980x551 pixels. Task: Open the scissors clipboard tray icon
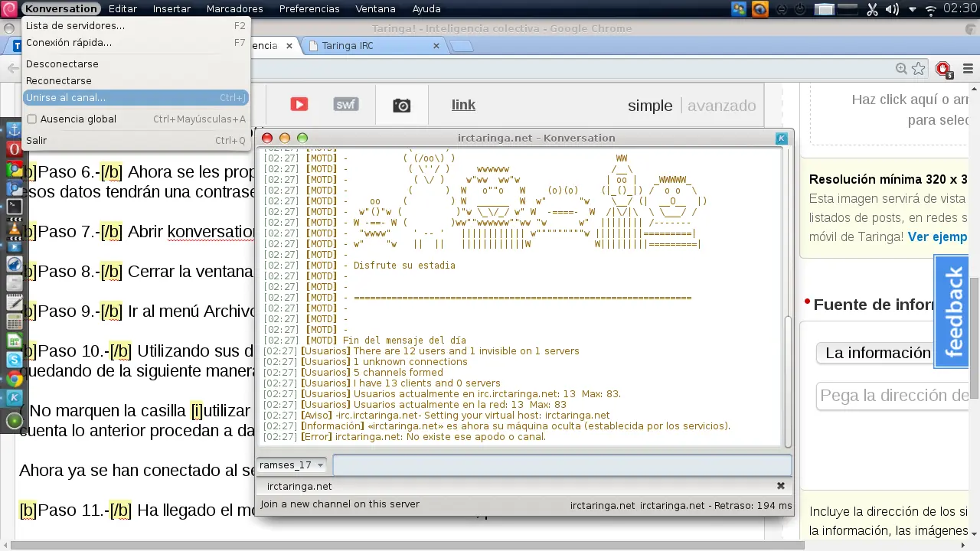tap(872, 9)
